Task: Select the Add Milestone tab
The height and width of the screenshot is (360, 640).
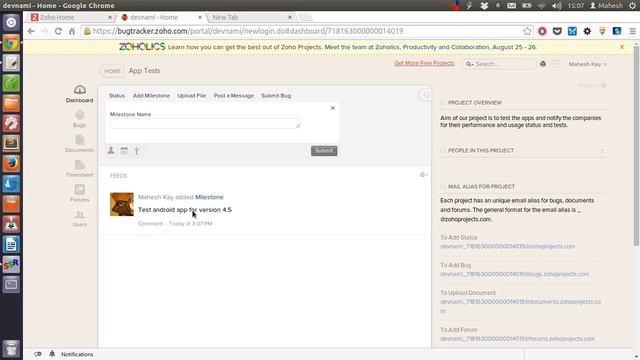Action: tap(151, 96)
